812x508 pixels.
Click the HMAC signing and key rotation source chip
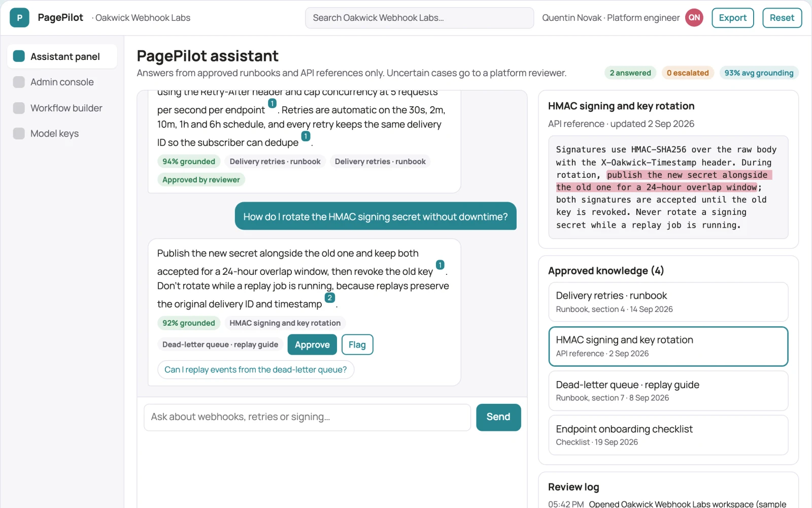(x=285, y=323)
